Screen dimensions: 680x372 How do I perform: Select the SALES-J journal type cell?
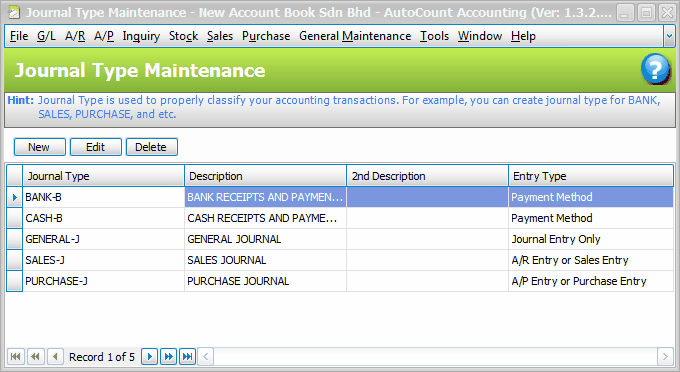tap(103, 260)
